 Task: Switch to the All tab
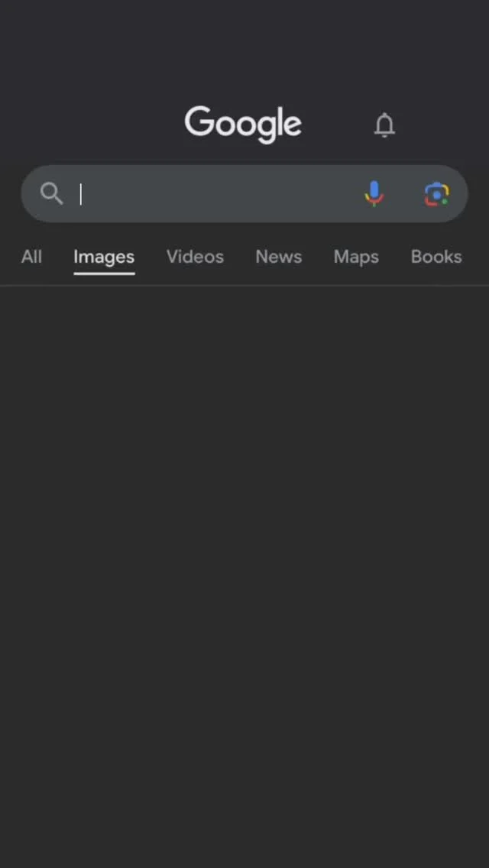[31, 257]
